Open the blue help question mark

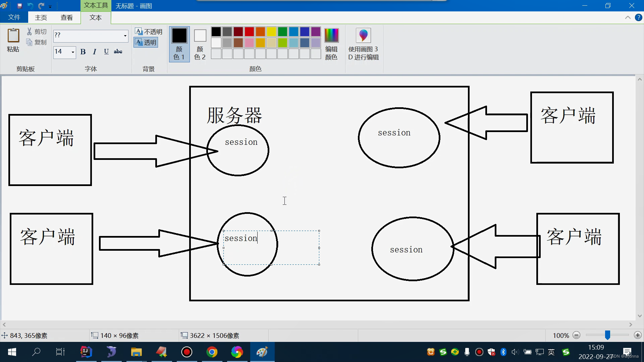tap(638, 17)
